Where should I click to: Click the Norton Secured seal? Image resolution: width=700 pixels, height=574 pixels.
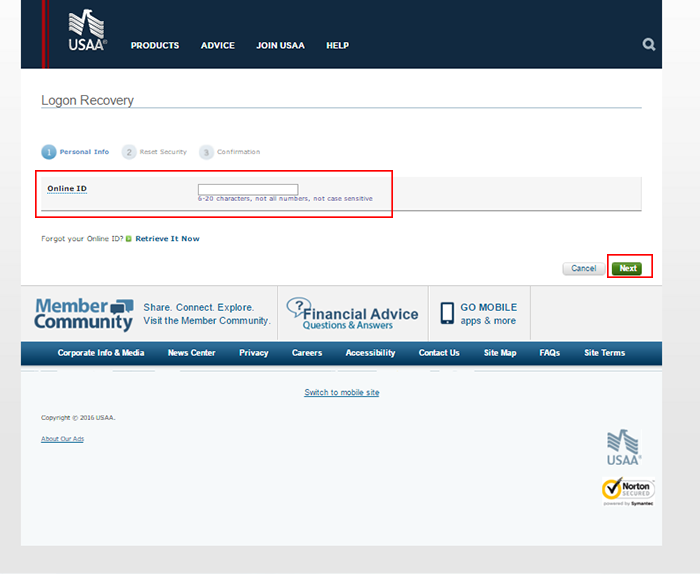point(628,491)
